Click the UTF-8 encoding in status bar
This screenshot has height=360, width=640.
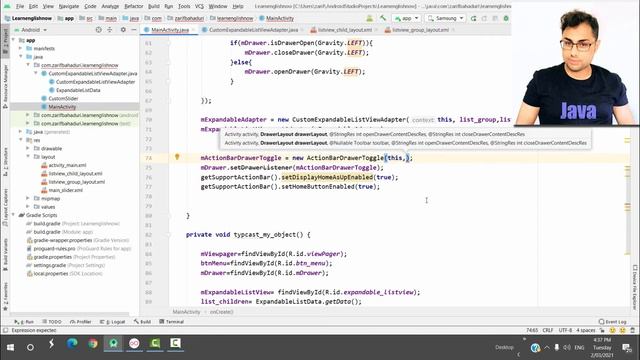click(565, 330)
